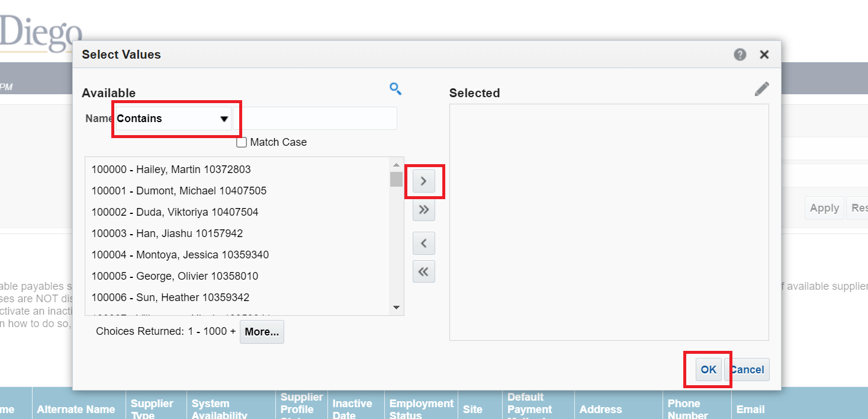Pick 100004 - Montoya, Jessica in list
Image resolution: width=868 pixels, height=419 pixels.
coord(180,255)
